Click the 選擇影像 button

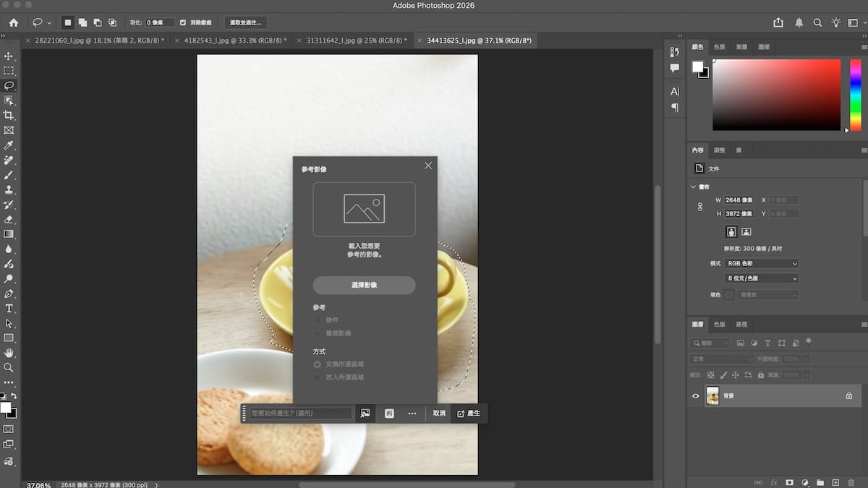[x=364, y=286]
